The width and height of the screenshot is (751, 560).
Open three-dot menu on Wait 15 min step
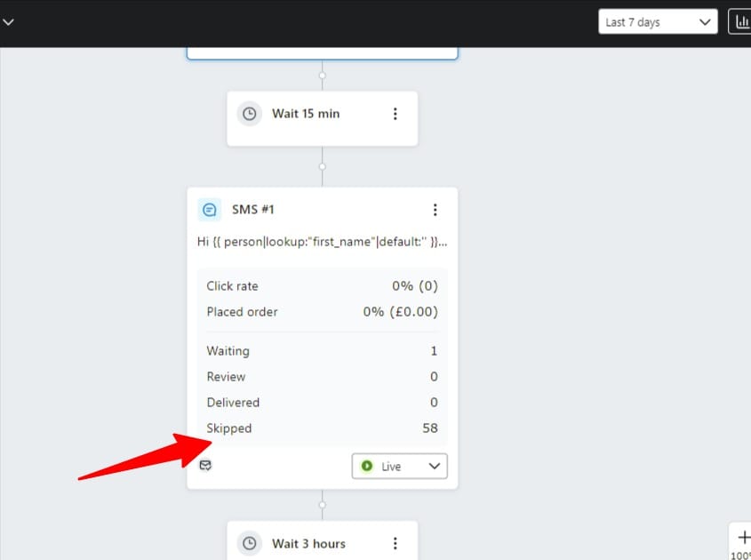(x=395, y=114)
